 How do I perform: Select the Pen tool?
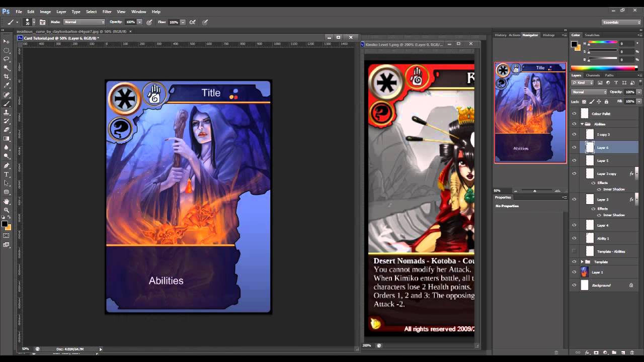tap(7, 165)
